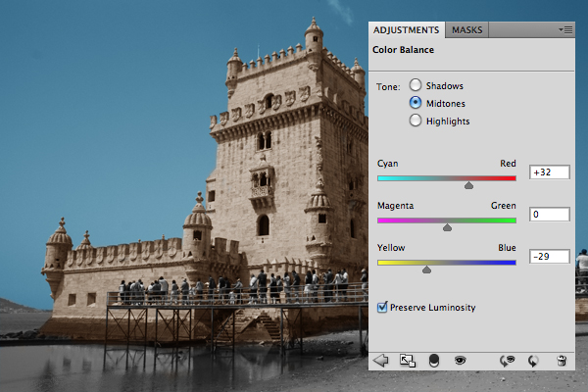The height and width of the screenshot is (392, 588).
Task: Uncheck the Preserve Luminosity checkbox
Action: coord(382,307)
